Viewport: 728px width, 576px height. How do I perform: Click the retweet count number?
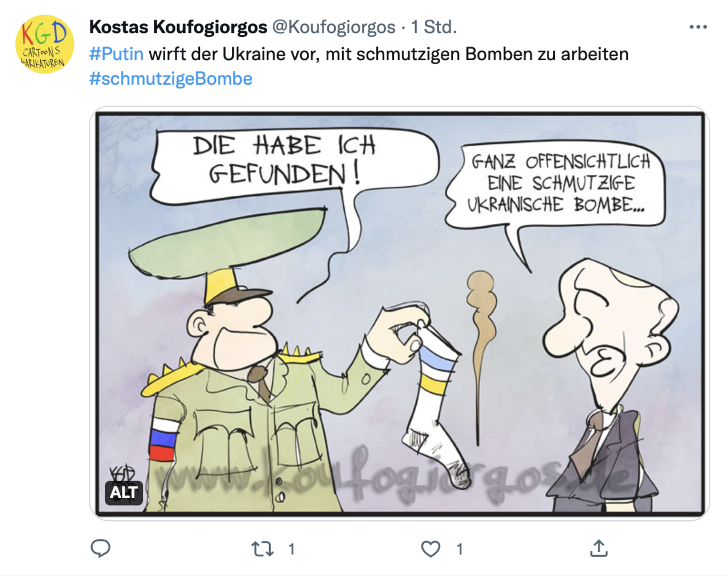tap(292, 549)
